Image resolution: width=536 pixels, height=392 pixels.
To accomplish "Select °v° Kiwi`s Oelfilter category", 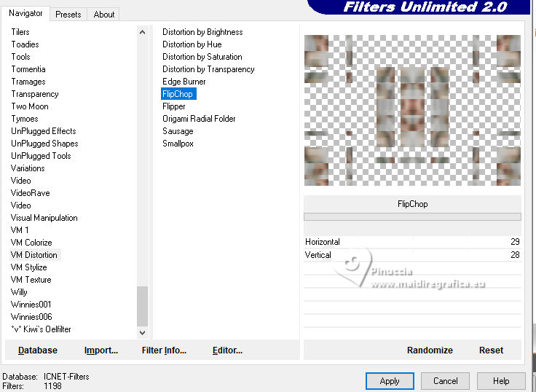I will tap(41, 329).
